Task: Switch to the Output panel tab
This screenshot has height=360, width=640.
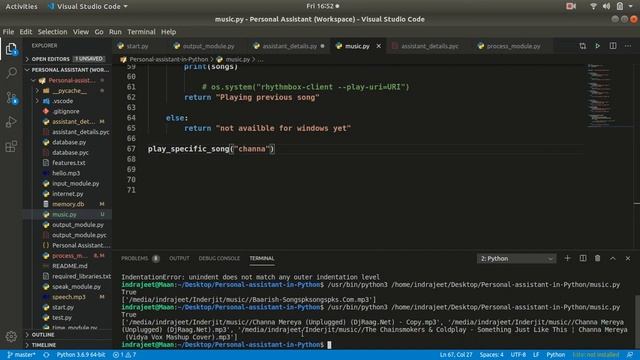Action: pyautogui.click(x=179, y=258)
